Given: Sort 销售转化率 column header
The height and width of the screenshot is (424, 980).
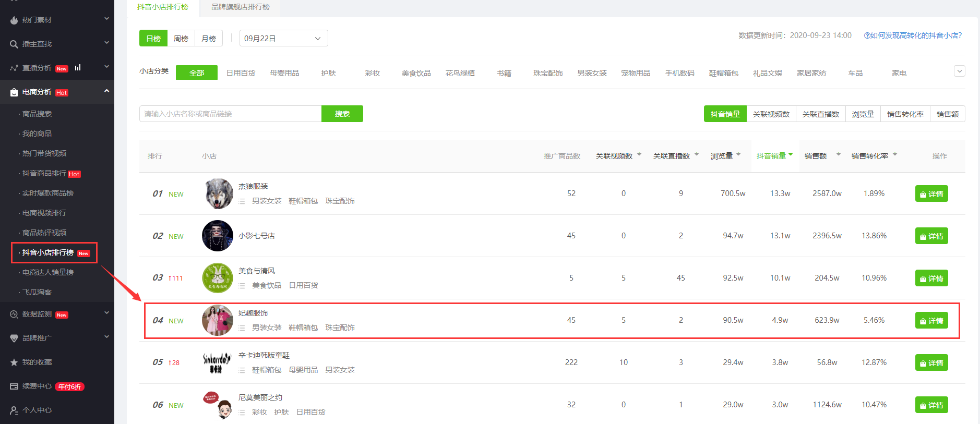Looking at the screenshot, I should [875, 155].
